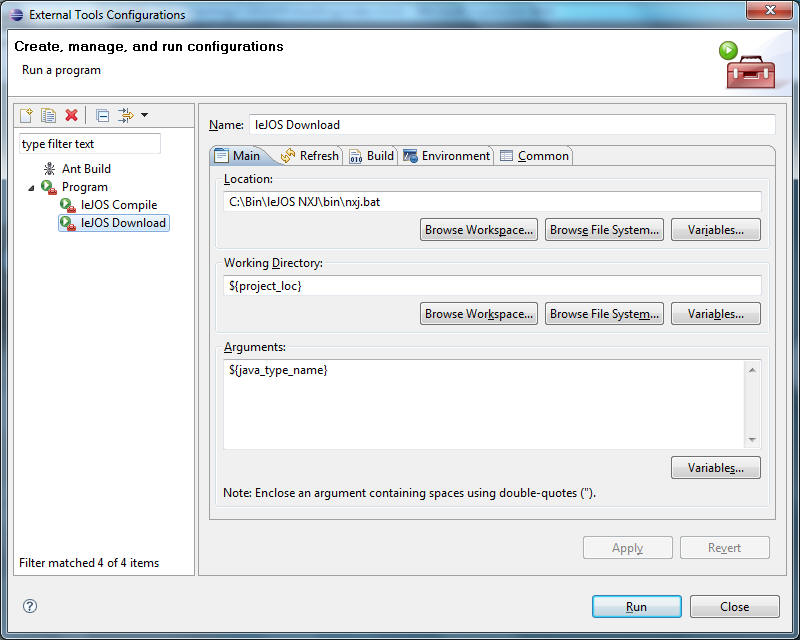Switch to the Common tab
The width and height of the screenshot is (800, 640).
(x=534, y=156)
